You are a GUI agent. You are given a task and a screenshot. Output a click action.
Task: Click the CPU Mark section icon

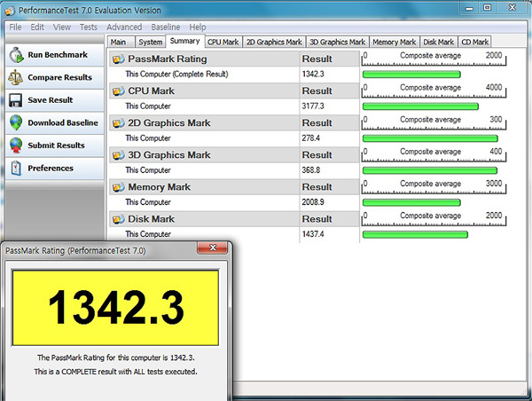click(119, 91)
